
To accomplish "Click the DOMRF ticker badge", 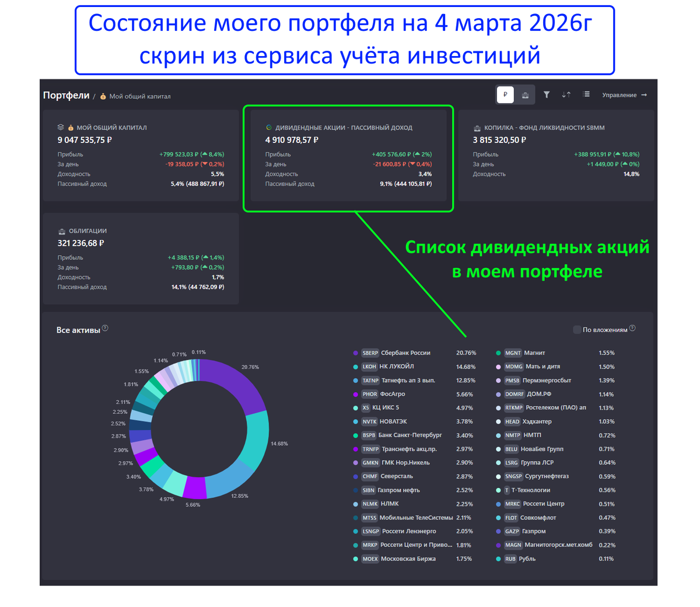I will [x=514, y=394].
